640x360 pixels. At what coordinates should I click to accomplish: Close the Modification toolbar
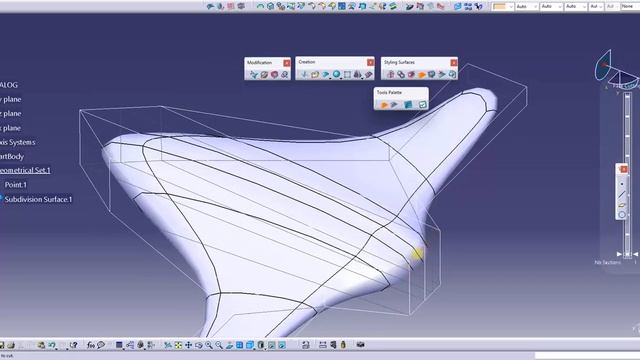[287, 63]
